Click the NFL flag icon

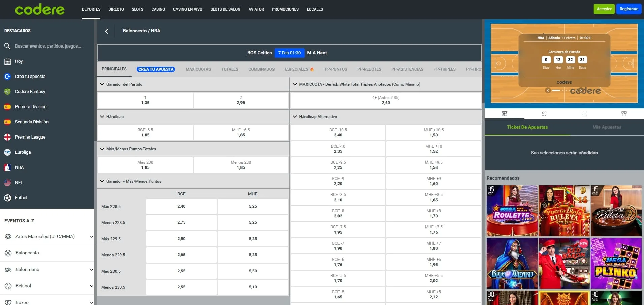point(7,183)
